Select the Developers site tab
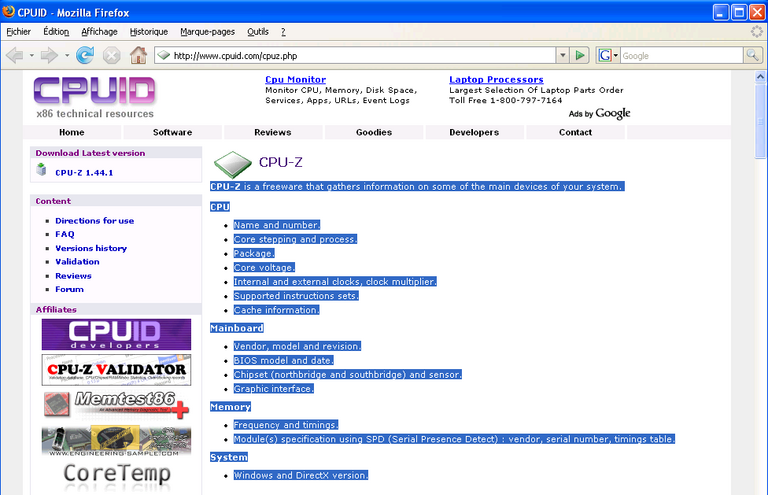 pos(474,132)
